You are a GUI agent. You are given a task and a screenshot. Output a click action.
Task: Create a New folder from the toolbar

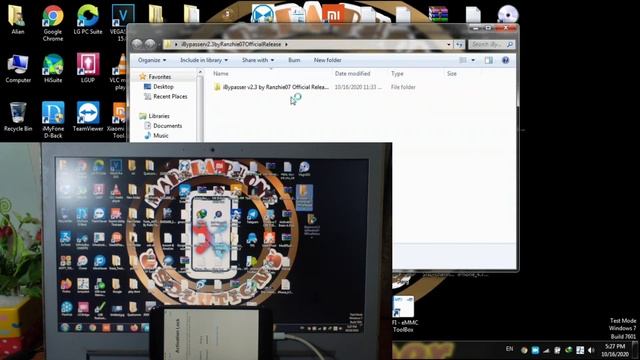[x=327, y=60]
